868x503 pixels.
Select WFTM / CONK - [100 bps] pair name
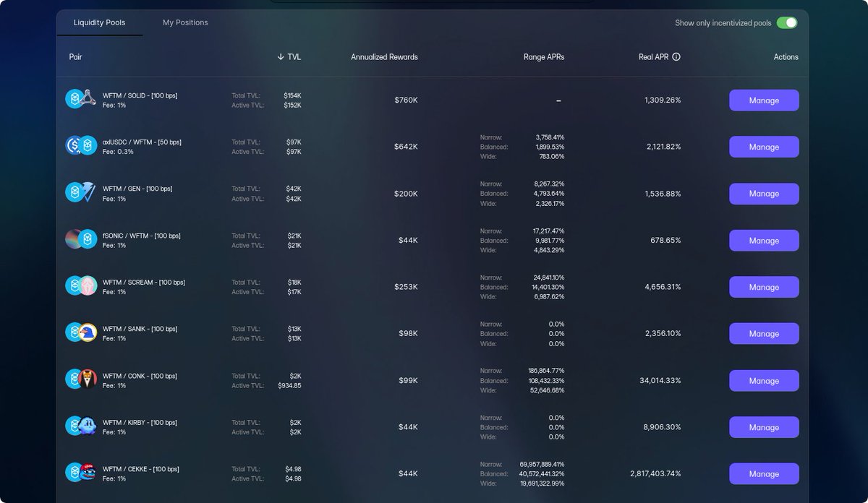pyautogui.click(x=140, y=376)
